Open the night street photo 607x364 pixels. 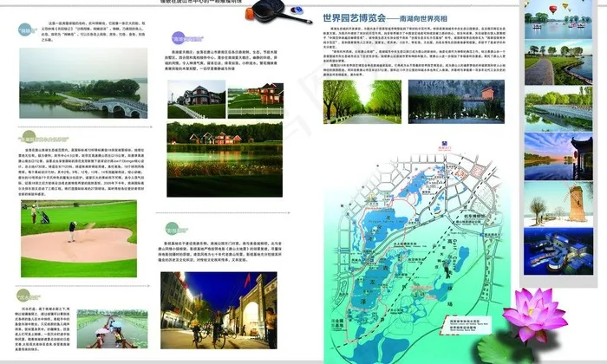tap(219, 309)
